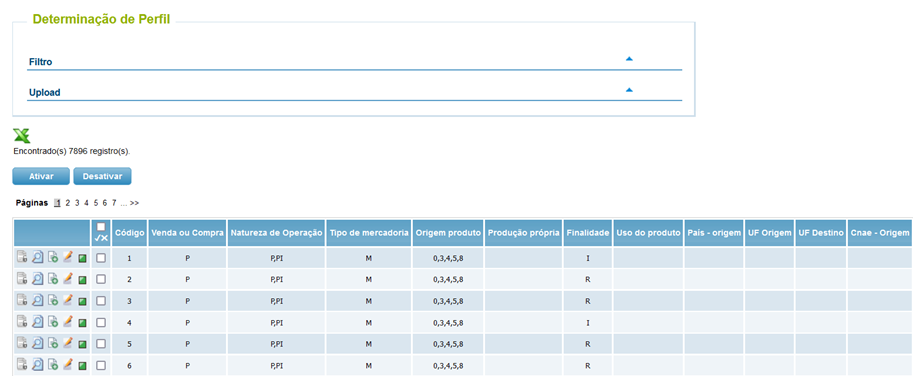This screenshot has width=913, height=376.
Task: Export records with the green Excel icon
Action: [22, 135]
